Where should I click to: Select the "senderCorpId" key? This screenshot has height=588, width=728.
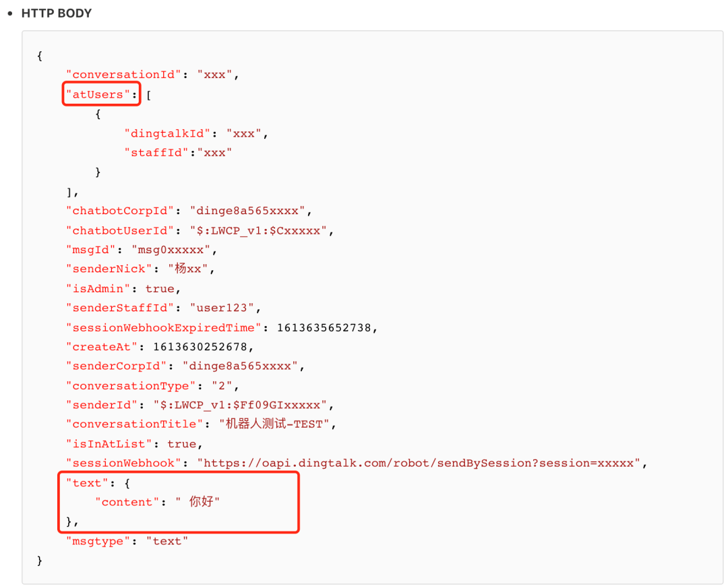pyautogui.click(x=116, y=366)
